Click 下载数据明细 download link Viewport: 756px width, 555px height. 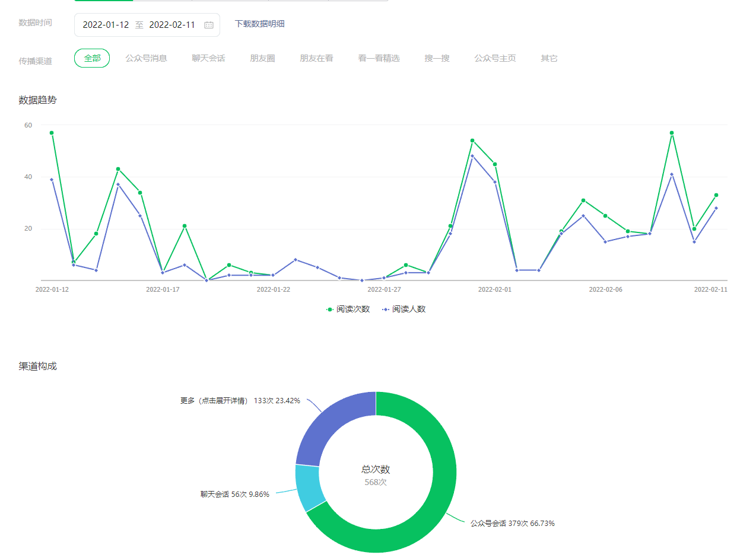pos(259,24)
